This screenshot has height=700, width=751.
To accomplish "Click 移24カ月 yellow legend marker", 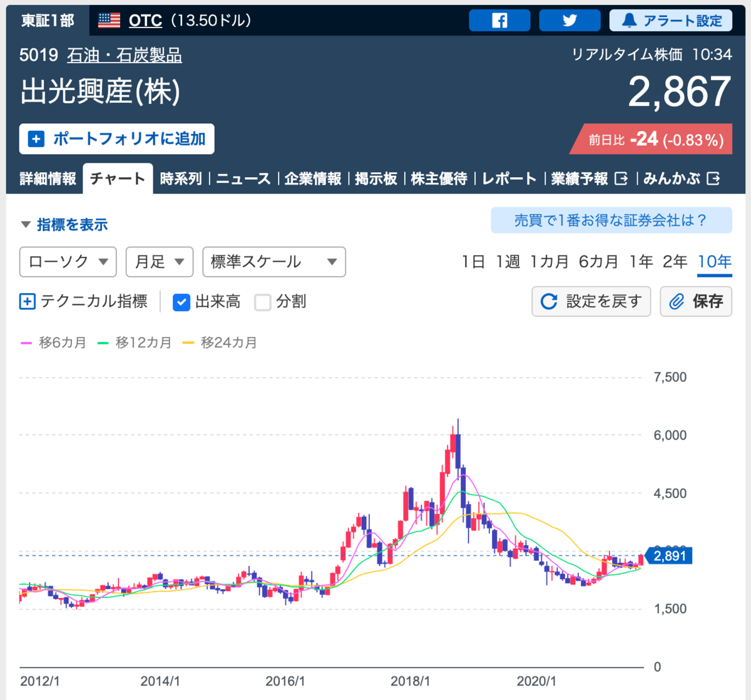I will click(x=188, y=343).
